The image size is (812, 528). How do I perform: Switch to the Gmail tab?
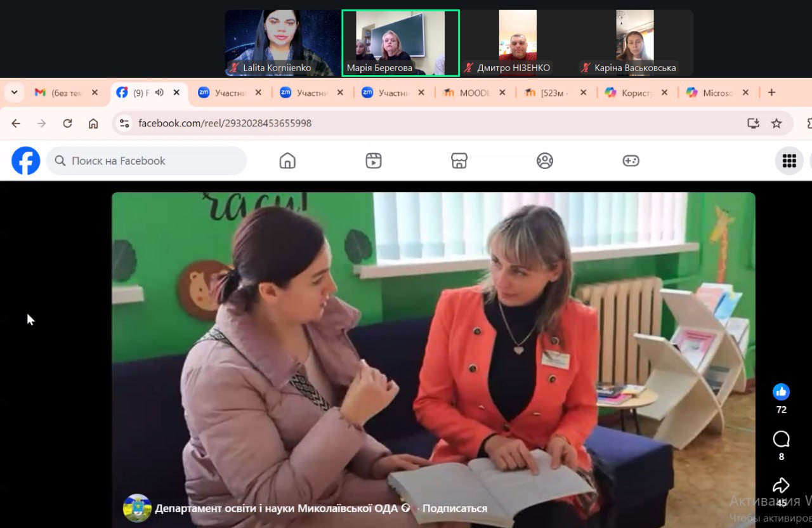pyautogui.click(x=66, y=93)
